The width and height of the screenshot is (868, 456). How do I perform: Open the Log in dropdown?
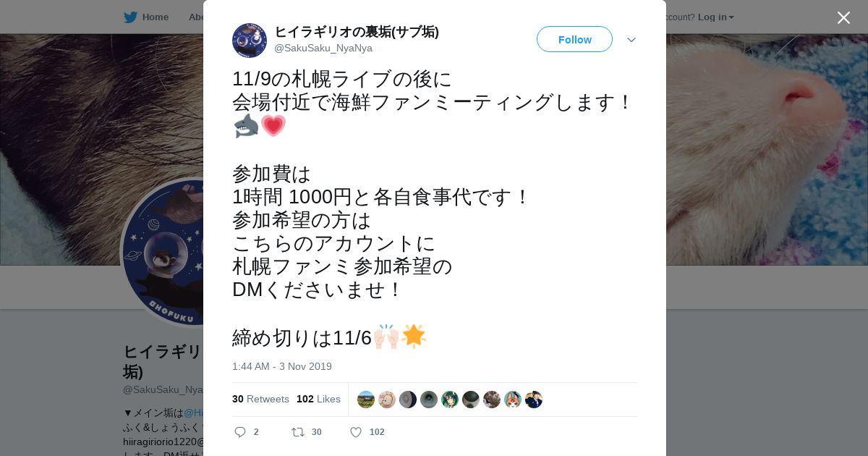pyautogui.click(x=716, y=17)
